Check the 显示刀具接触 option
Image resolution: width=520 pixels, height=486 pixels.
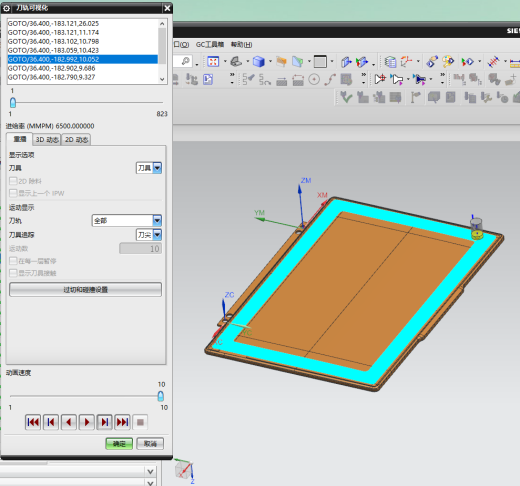coord(13,273)
